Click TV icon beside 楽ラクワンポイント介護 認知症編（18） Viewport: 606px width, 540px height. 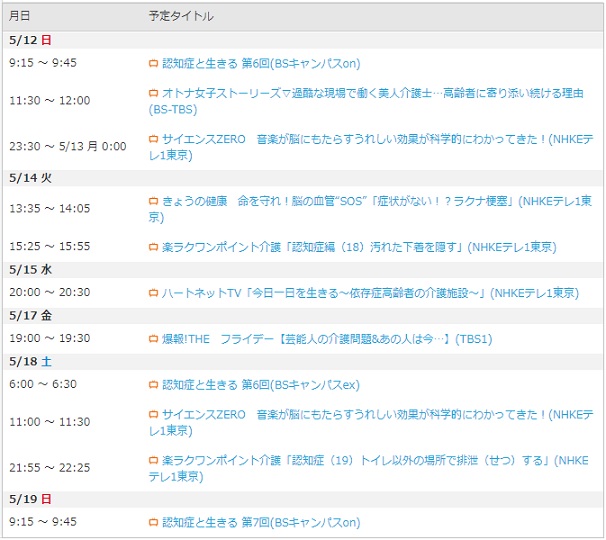point(153,247)
